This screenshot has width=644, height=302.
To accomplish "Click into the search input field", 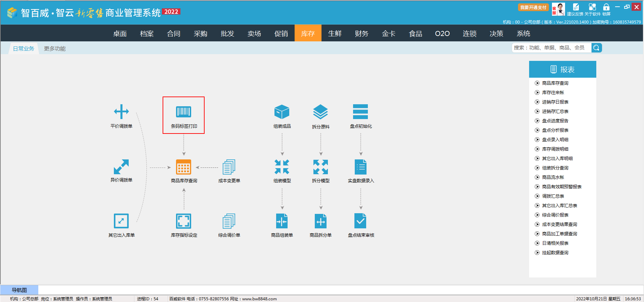I will (x=551, y=48).
